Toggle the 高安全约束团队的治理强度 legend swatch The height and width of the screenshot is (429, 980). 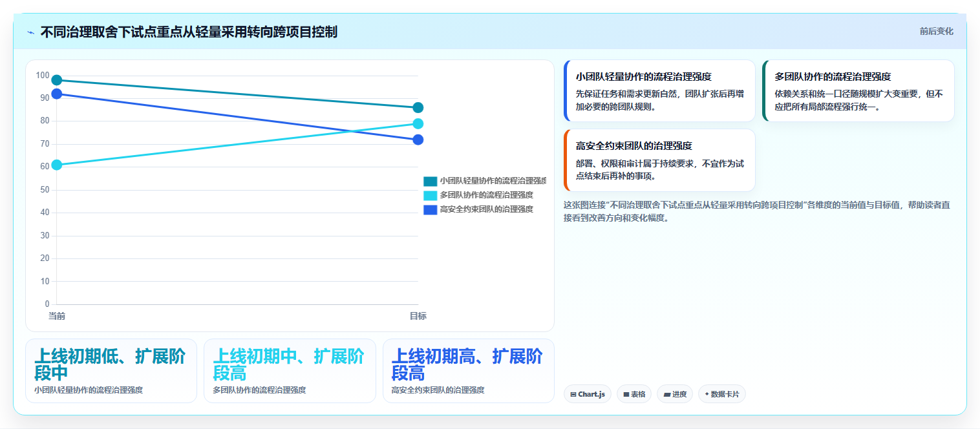430,209
